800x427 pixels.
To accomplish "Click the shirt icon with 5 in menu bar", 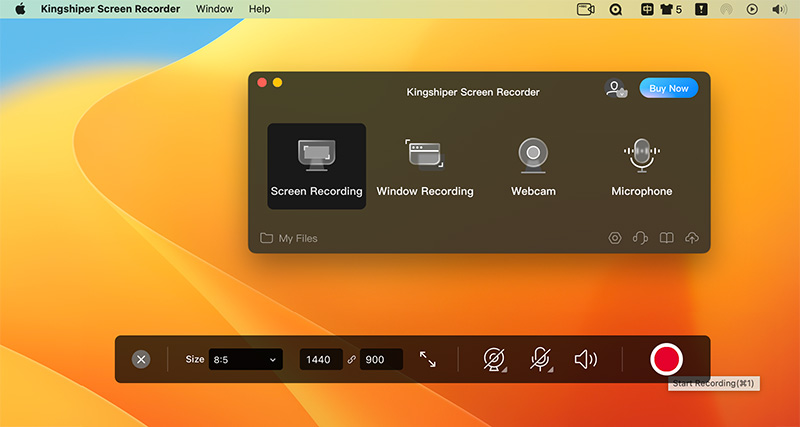I will click(671, 9).
